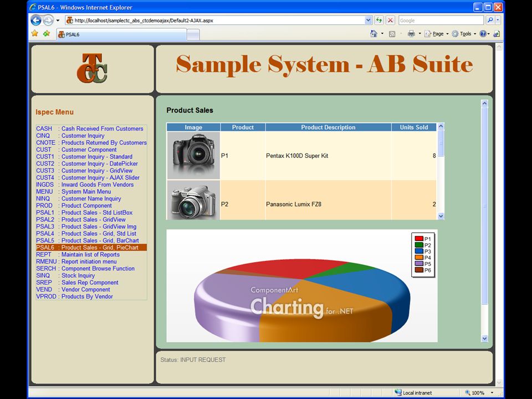Open the Print options dropdown arrow
Image resolution: width=532 pixels, height=399 pixels.
pyautogui.click(x=420, y=34)
